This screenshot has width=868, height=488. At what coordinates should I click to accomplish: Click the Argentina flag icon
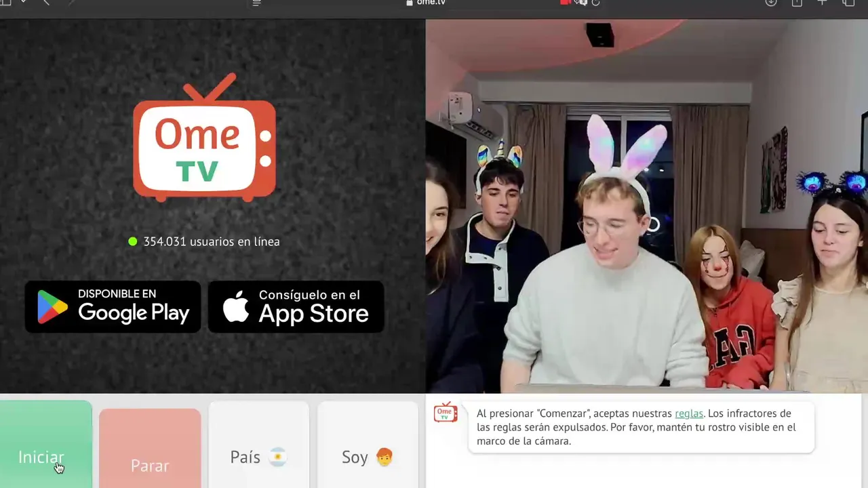(277, 457)
